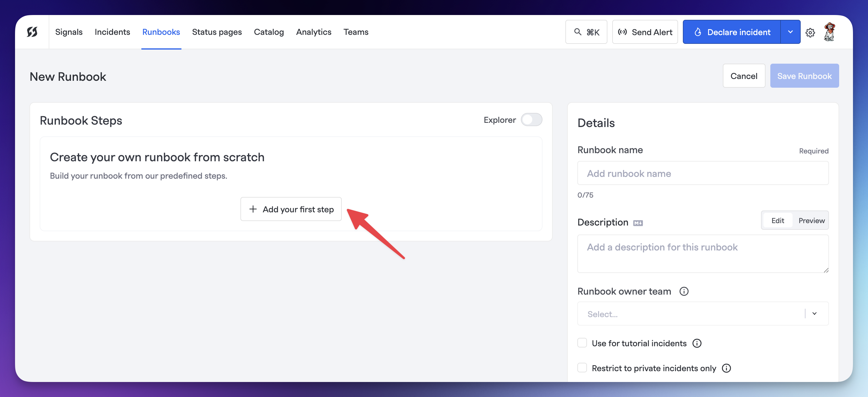The image size is (868, 397).
Task: Open the Runbook owner team select
Action: click(x=703, y=314)
